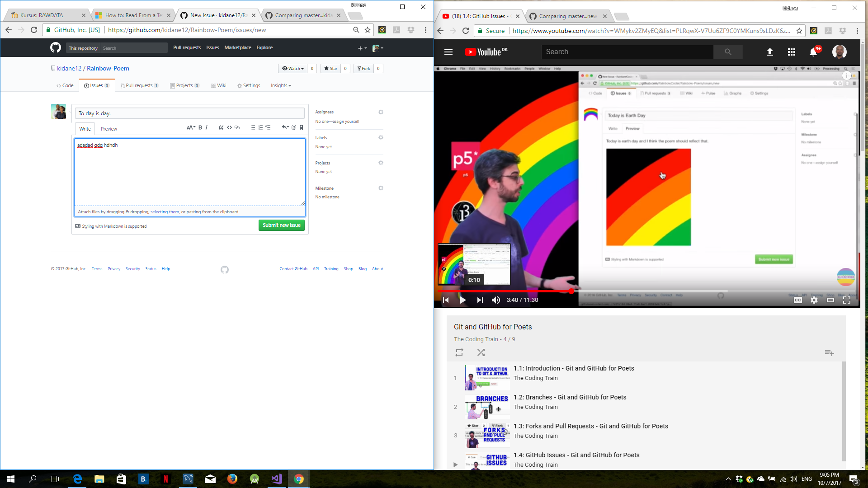Open the YouTube Chrome window menu
Image resolution: width=868 pixels, height=488 pixels.
pyautogui.click(x=857, y=31)
